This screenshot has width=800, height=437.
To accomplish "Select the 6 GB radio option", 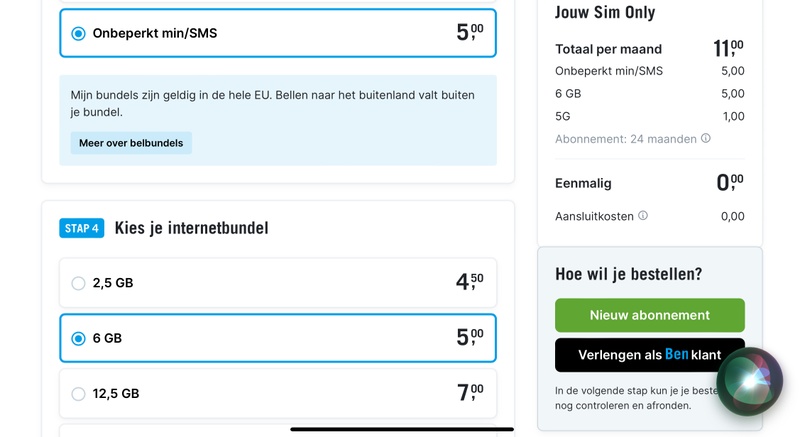I will click(78, 338).
